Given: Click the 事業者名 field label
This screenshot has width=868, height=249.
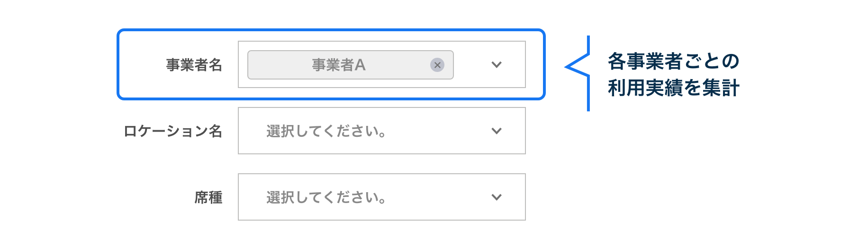Looking at the screenshot, I should 194,65.
